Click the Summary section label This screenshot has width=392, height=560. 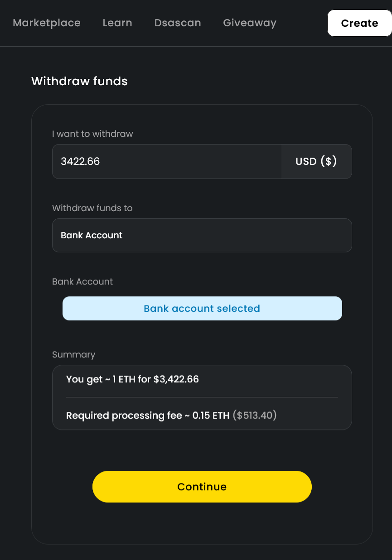[73, 355]
